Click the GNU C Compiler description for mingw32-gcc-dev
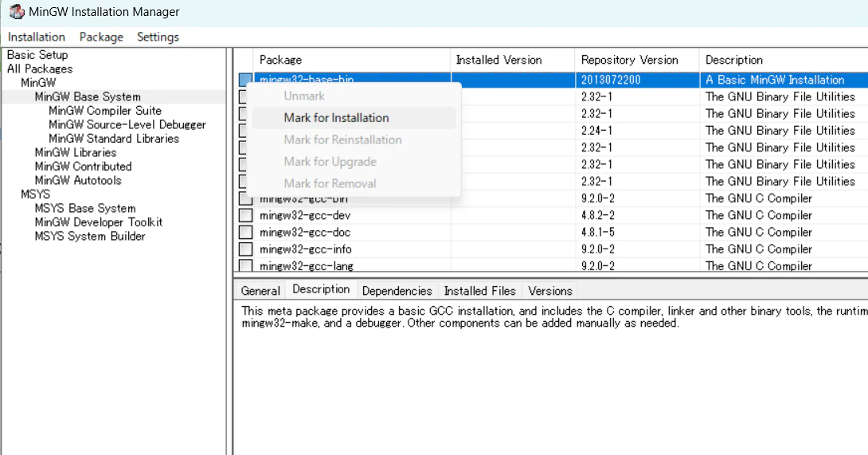 [759, 215]
